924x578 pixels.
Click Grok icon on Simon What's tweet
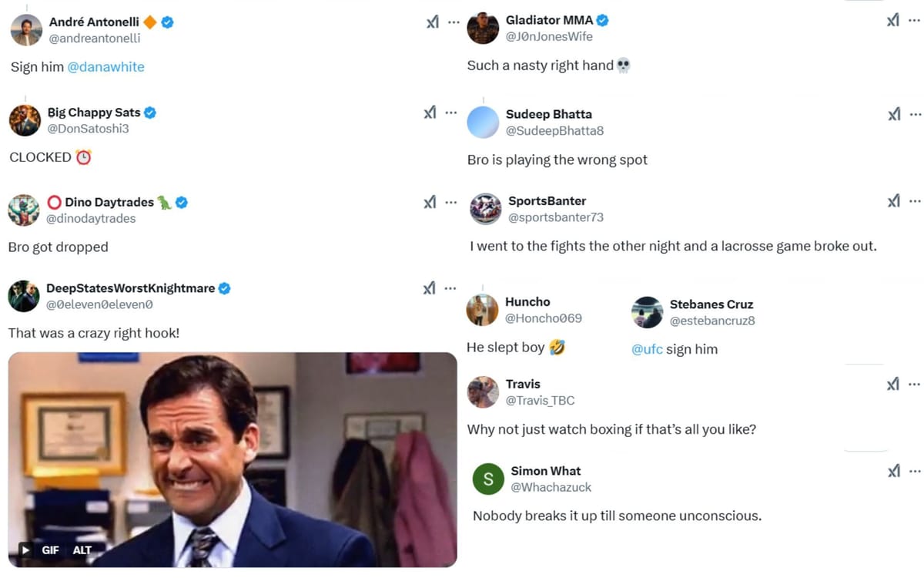[x=893, y=471]
